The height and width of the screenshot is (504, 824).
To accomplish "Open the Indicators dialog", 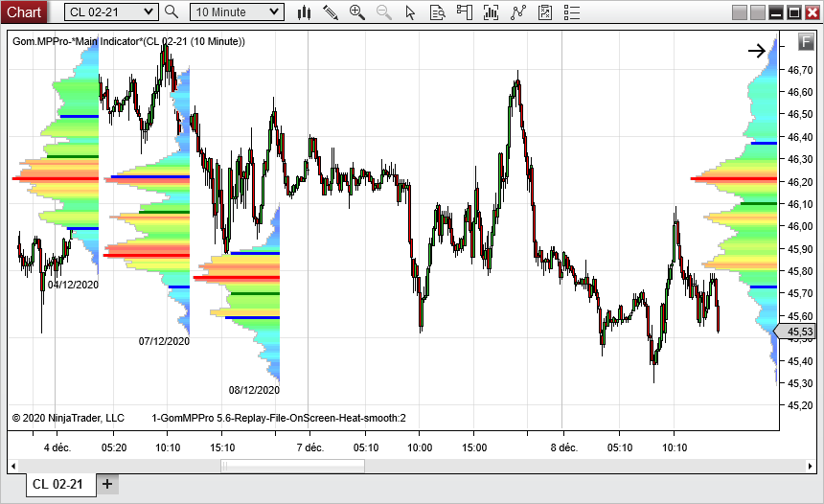I will pos(518,12).
